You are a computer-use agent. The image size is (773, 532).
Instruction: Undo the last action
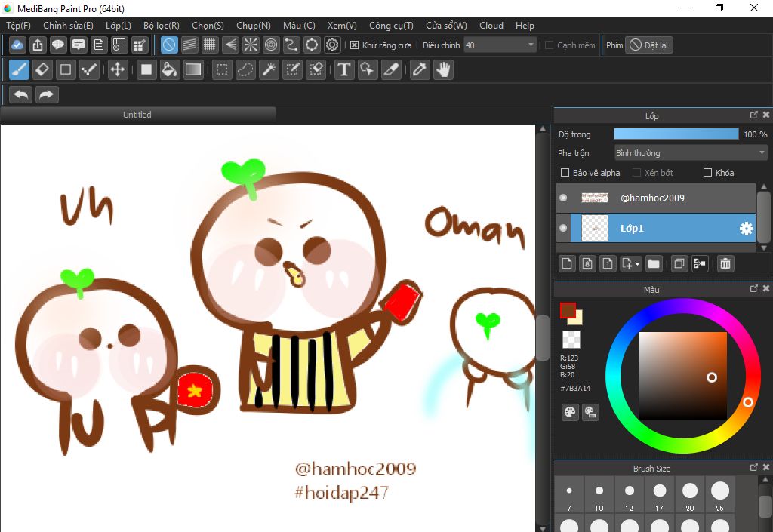(20, 94)
